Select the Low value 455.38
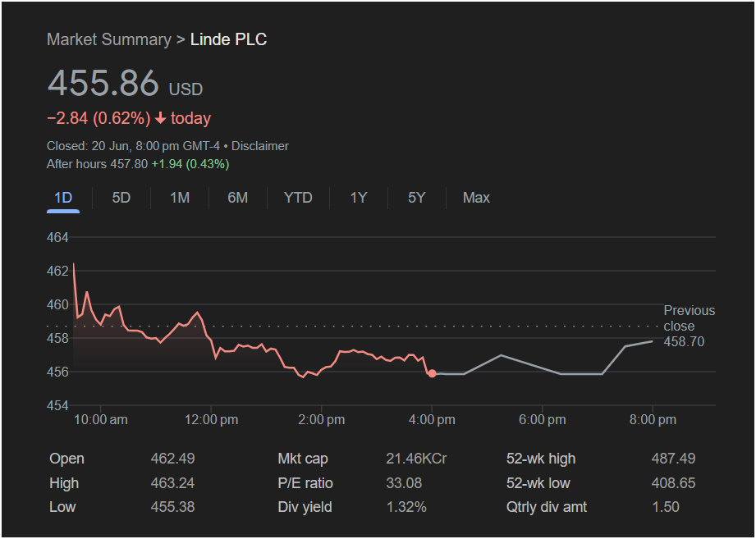756x539 pixels. pos(172,507)
